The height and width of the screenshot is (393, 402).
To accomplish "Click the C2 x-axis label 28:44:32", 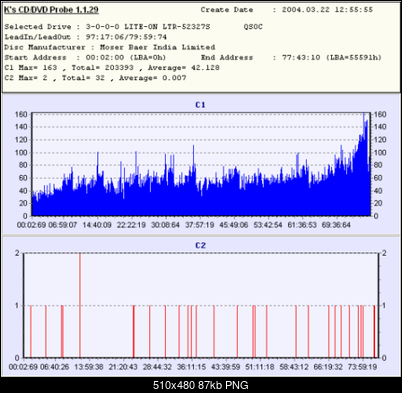I will click(x=157, y=367).
